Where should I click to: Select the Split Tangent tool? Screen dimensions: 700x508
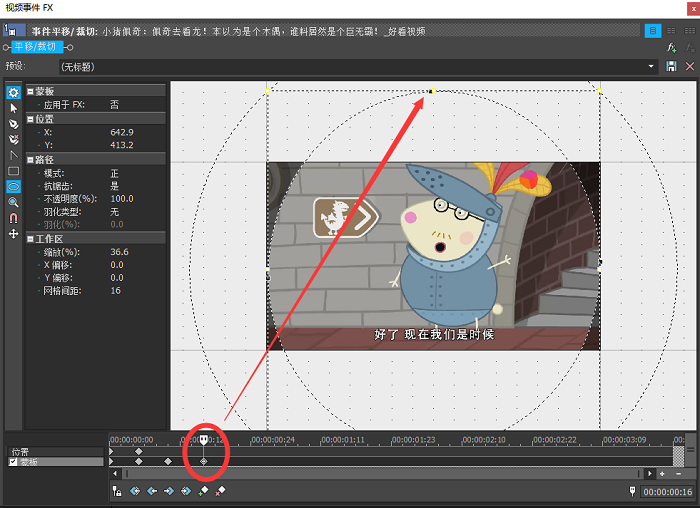pyautogui.click(x=13, y=155)
